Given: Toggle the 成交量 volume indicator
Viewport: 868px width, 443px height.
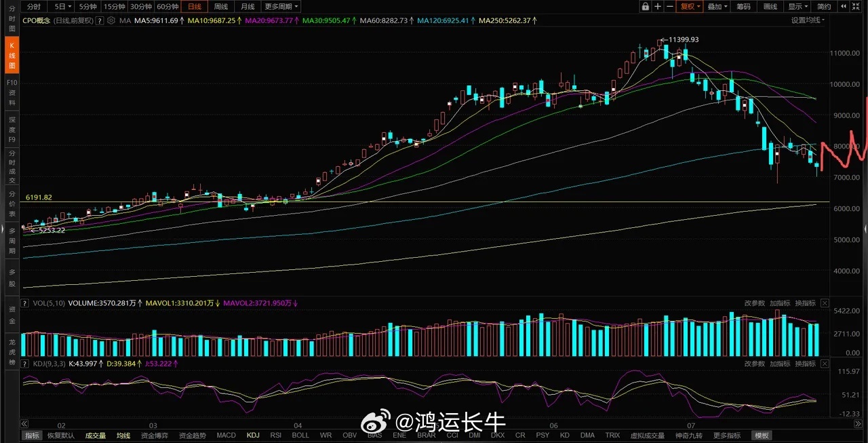Looking at the screenshot, I should 95,436.
